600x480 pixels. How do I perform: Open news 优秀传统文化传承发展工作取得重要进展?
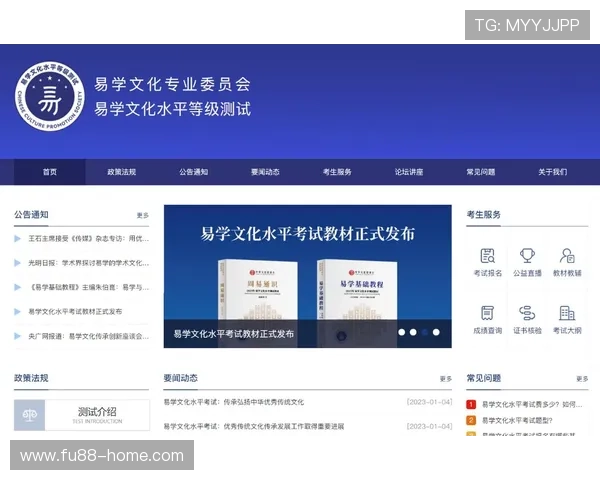coord(254,426)
